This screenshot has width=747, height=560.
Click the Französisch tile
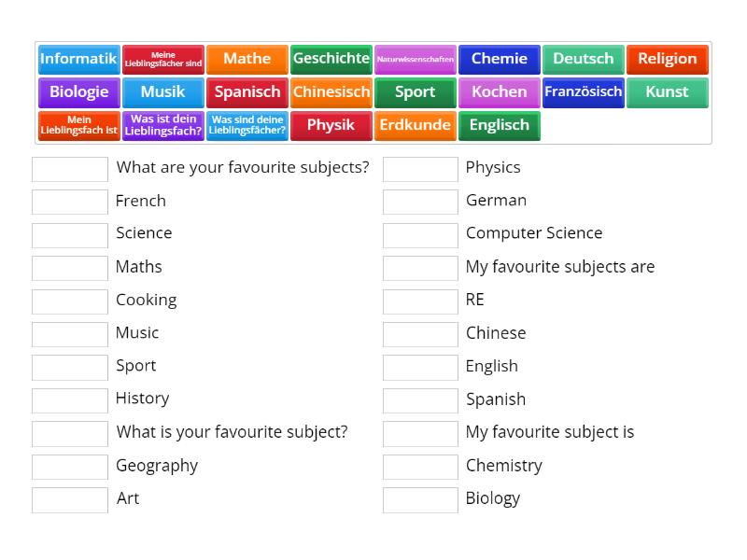(x=584, y=92)
